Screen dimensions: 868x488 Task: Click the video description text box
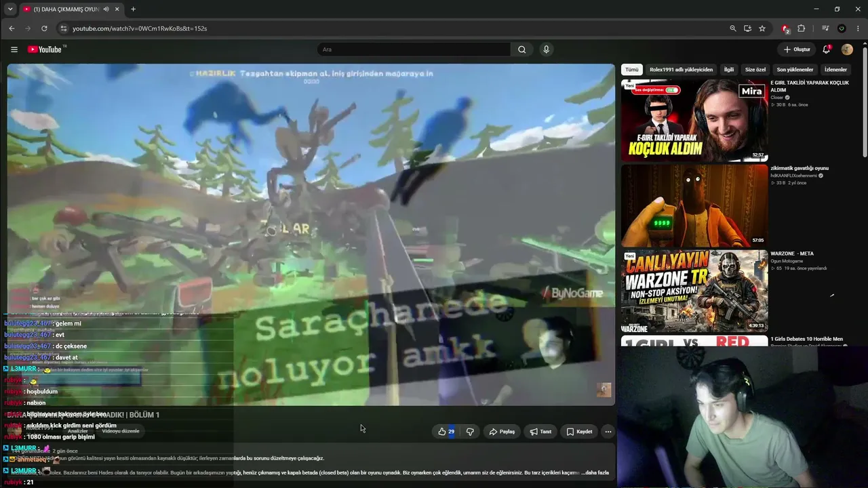point(311,461)
